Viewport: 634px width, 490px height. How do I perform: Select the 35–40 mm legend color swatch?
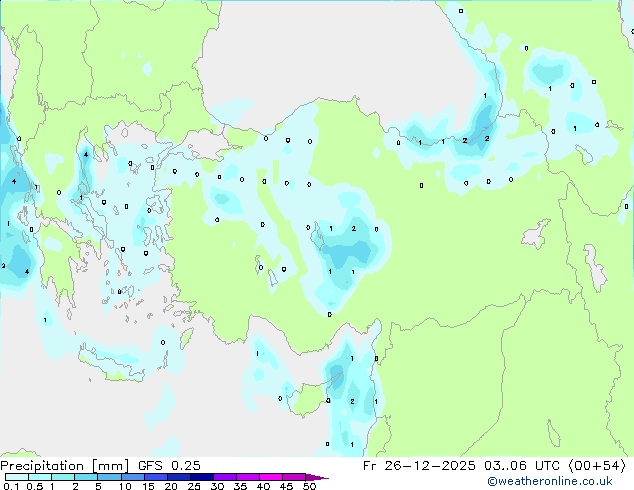247,477
